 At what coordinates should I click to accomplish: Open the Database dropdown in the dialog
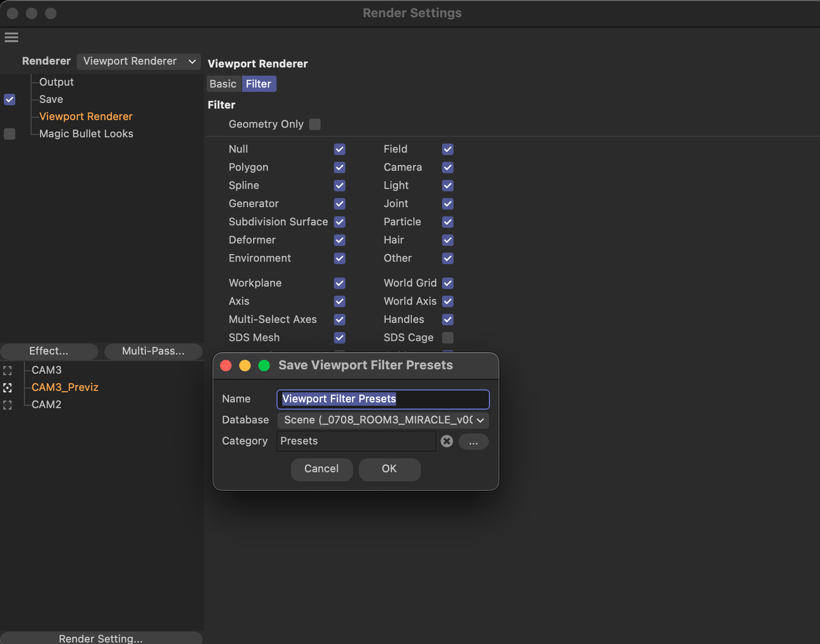click(383, 420)
